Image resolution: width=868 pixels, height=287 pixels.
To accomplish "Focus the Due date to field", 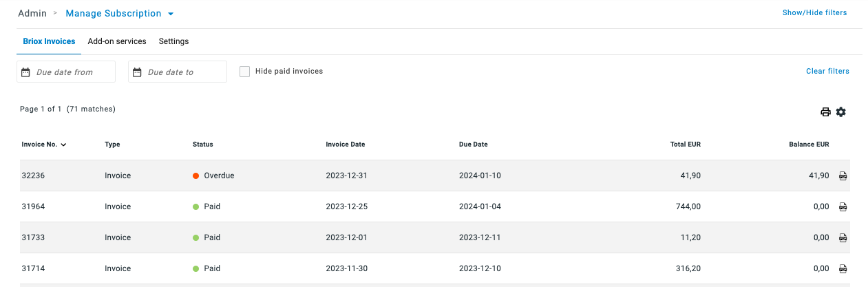I will click(178, 72).
